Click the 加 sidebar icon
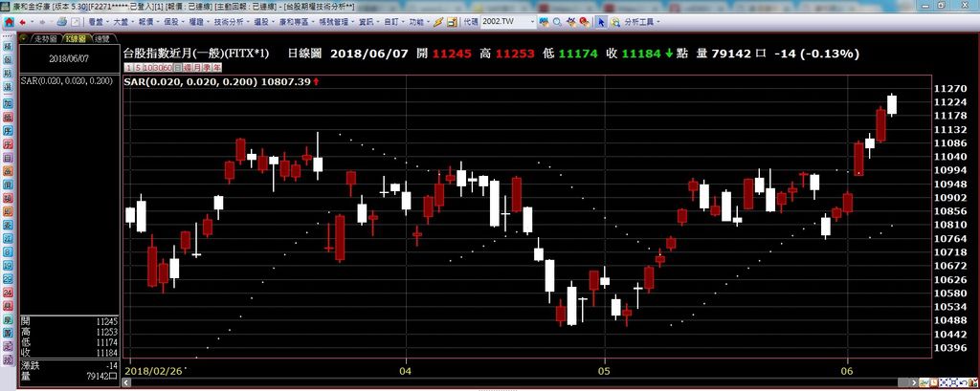Viewport: 980px width, 391px height. click(8, 103)
